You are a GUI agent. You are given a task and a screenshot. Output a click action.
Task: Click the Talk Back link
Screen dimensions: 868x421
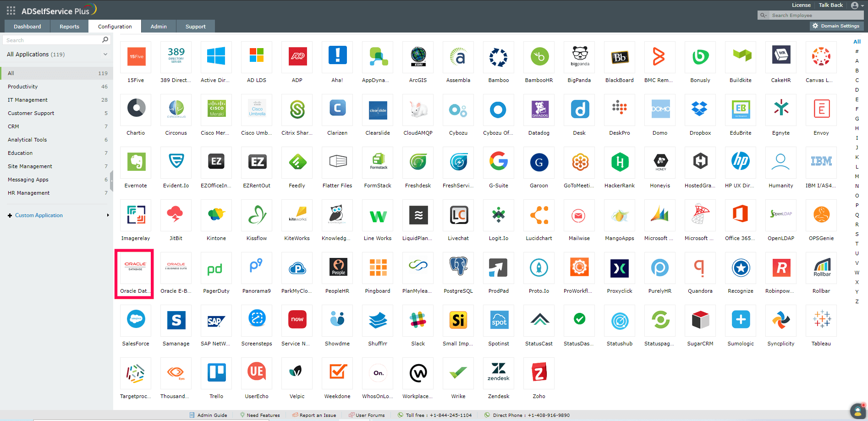click(x=831, y=5)
